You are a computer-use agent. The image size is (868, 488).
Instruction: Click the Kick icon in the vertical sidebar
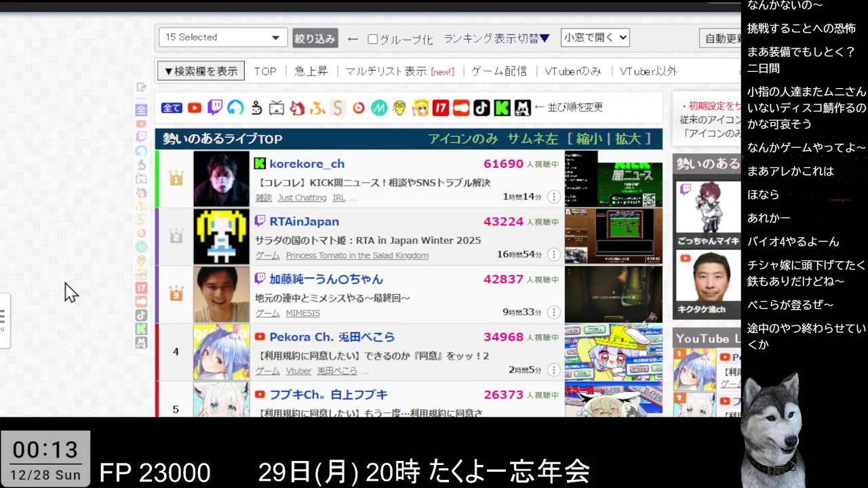click(x=141, y=329)
